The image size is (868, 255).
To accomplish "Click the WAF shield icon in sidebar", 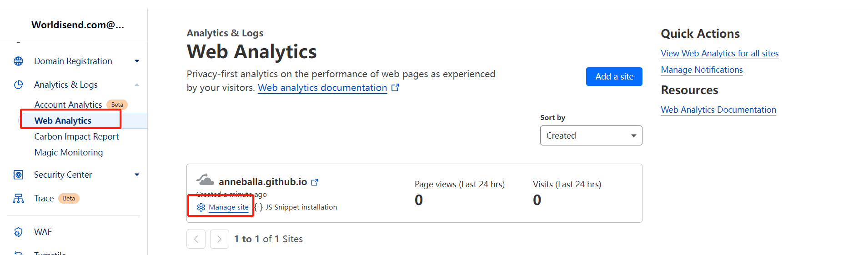I will [18, 232].
